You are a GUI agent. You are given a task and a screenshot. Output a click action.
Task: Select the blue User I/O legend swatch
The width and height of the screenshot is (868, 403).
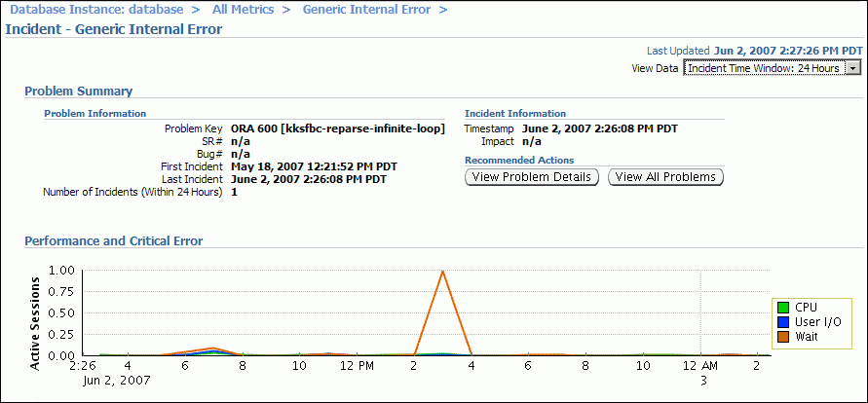(782, 322)
